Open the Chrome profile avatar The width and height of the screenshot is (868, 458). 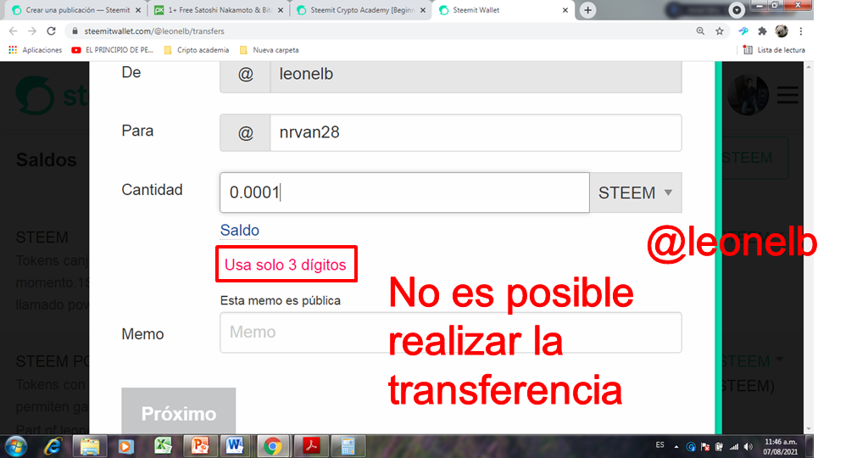point(781,31)
